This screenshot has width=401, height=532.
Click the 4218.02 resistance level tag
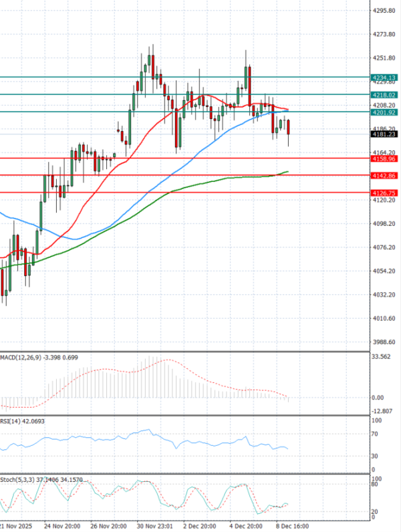tap(383, 95)
